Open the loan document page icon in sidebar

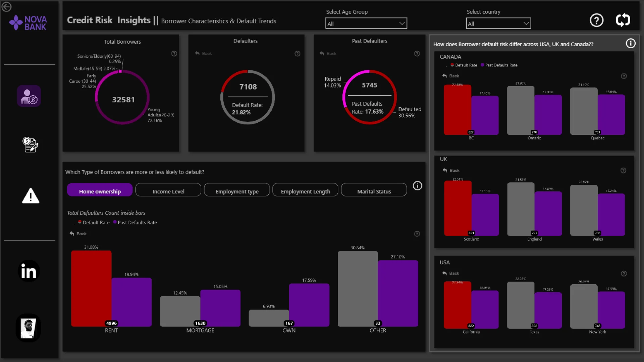click(30, 145)
